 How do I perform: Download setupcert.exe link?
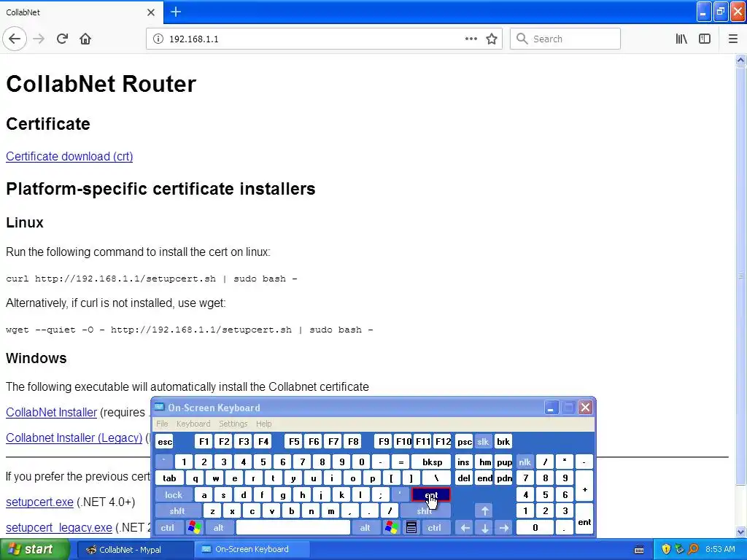click(39, 502)
